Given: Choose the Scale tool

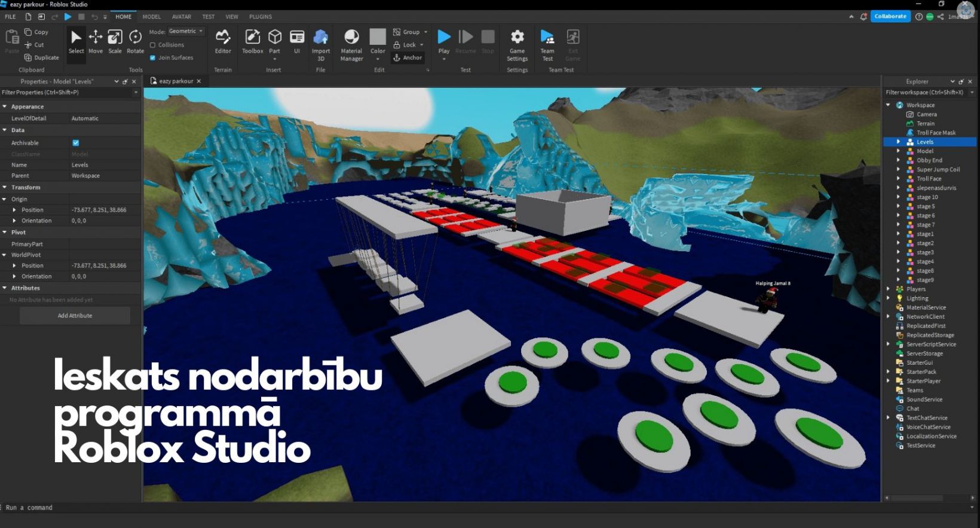Looking at the screenshot, I should point(115,42).
